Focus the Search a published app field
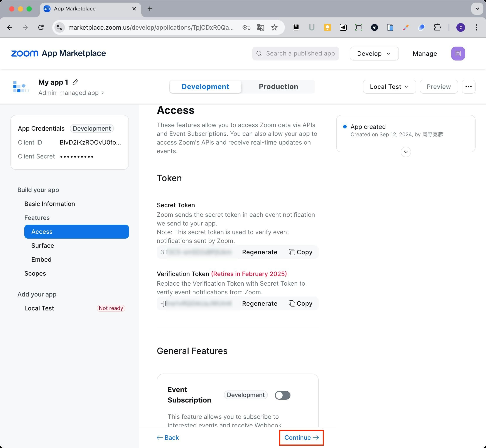The width and height of the screenshot is (486, 448). [300, 54]
